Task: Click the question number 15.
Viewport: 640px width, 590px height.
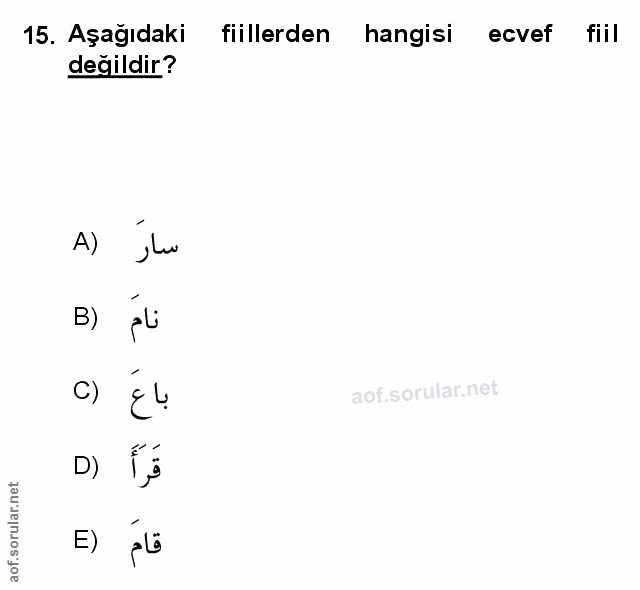Action: click(39, 36)
